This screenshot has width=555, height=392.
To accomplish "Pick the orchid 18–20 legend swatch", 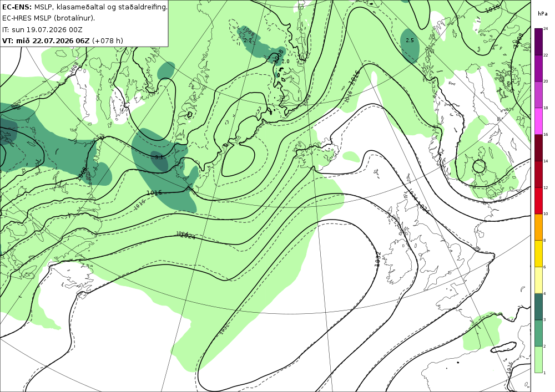I will coord(539,95).
